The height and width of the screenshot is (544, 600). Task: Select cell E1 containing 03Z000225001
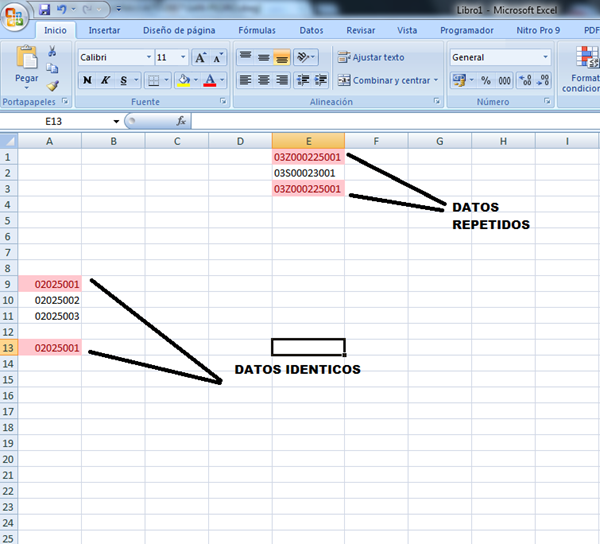click(x=308, y=157)
